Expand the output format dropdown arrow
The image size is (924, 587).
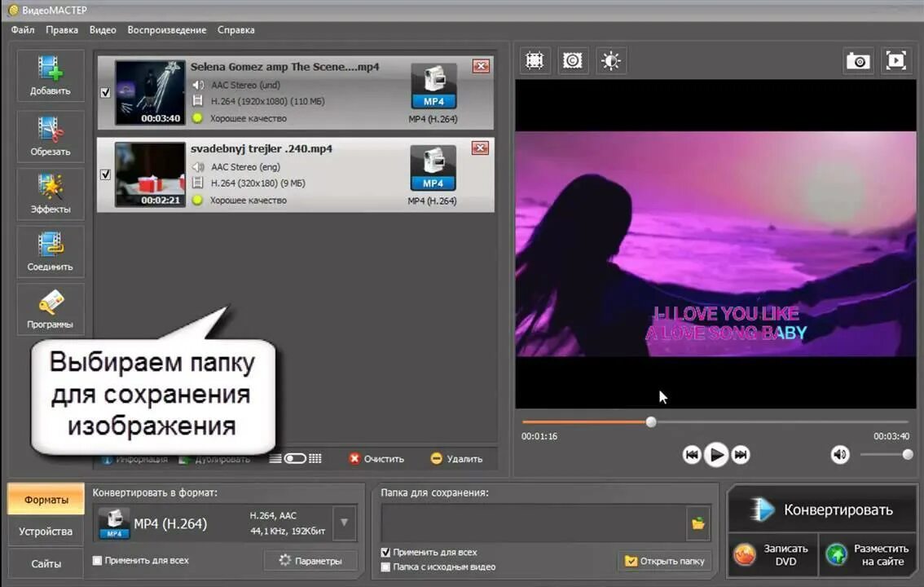click(x=344, y=523)
